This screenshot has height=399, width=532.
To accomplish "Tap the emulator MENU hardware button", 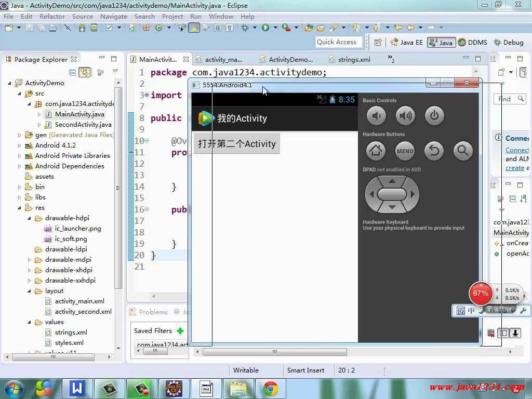I will pos(405,151).
